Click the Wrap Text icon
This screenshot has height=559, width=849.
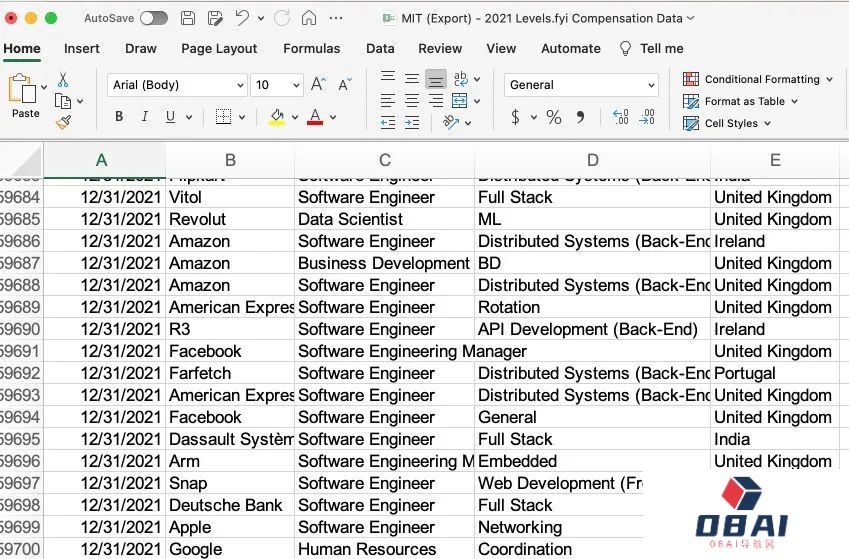click(x=461, y=79)
